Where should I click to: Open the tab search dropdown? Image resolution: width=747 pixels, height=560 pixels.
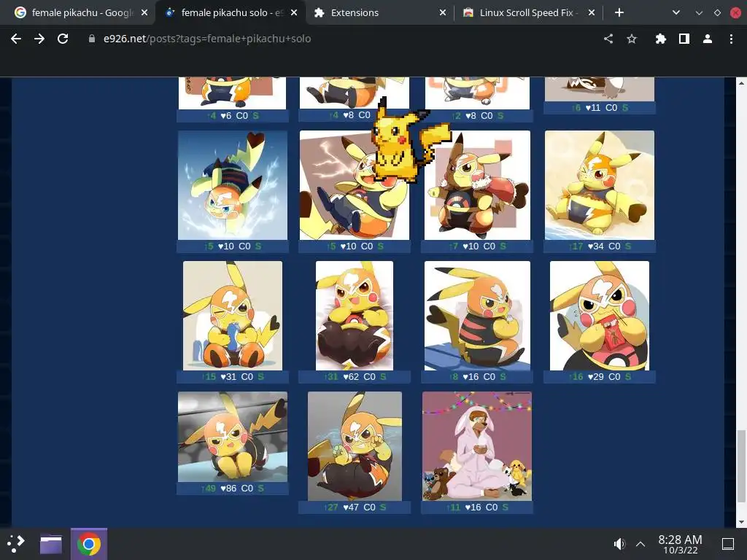tap(676, 12)
